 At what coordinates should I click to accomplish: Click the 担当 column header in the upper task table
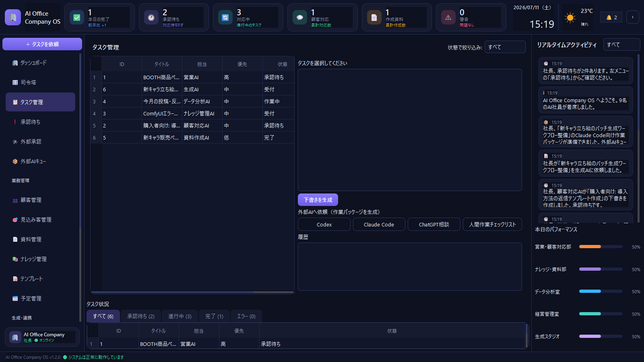[202, 64]
